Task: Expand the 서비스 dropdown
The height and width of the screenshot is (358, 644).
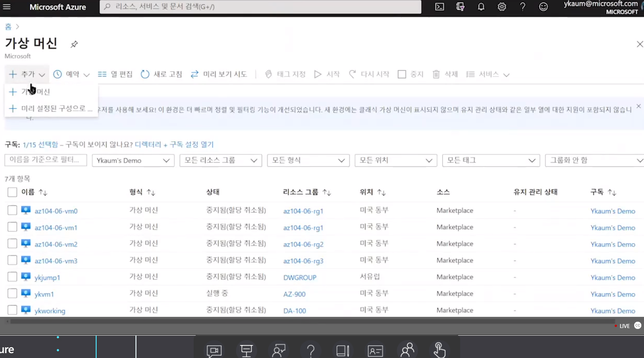Action: pos(488,74)
